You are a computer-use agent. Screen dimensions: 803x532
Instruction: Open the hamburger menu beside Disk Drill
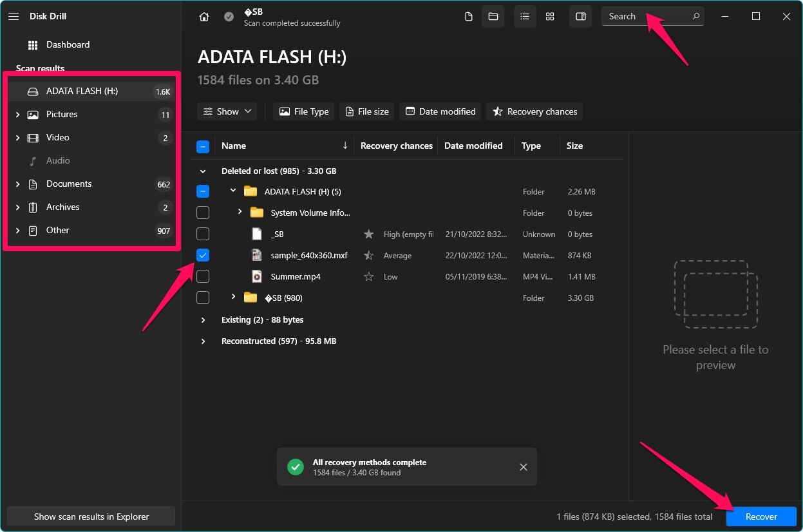coord(14,16)
